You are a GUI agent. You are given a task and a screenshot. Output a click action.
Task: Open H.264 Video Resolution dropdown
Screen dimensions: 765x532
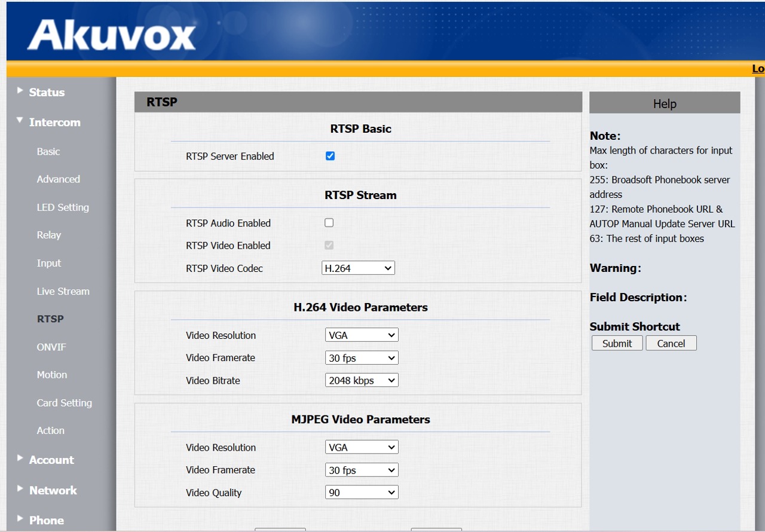coord(362,335)
